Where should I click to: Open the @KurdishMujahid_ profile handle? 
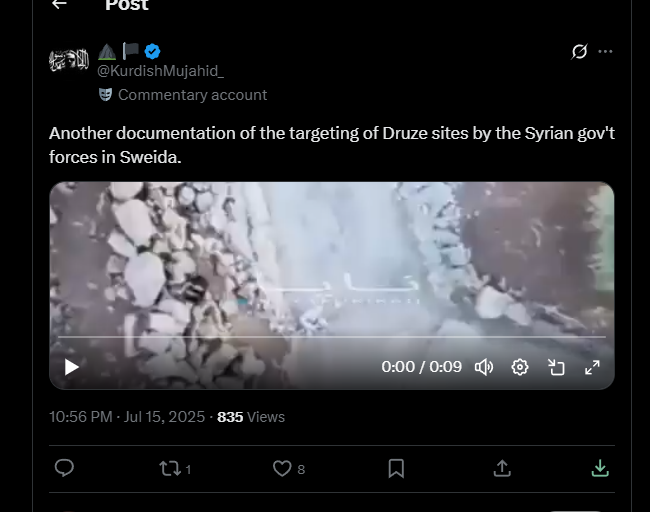160,71
